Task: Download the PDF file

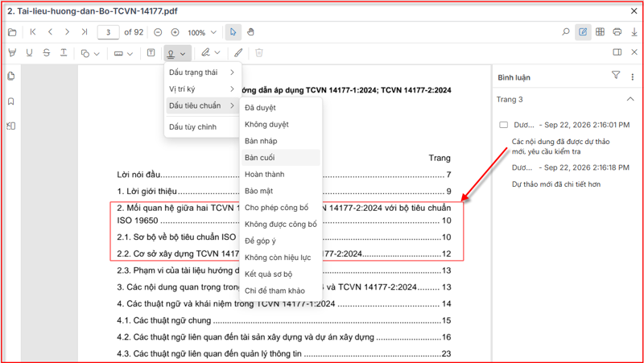Action: [634, 32]
